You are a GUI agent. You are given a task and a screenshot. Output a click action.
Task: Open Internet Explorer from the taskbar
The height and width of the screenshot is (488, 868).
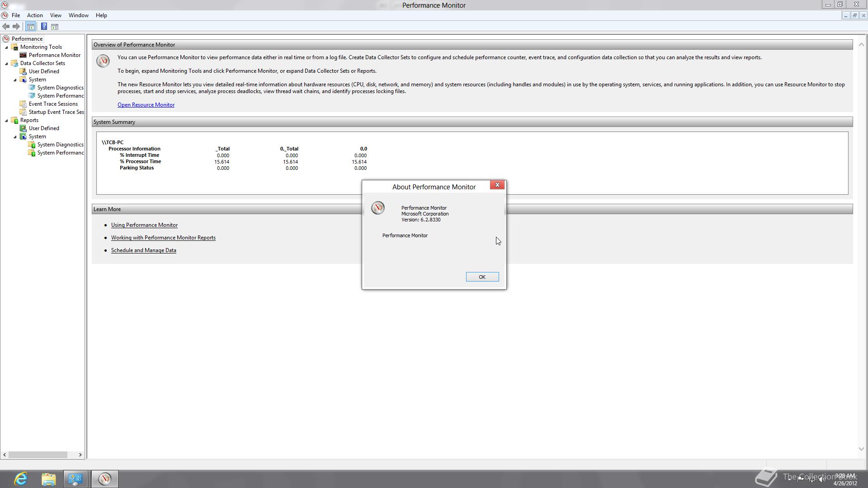[x=21, y=479]
